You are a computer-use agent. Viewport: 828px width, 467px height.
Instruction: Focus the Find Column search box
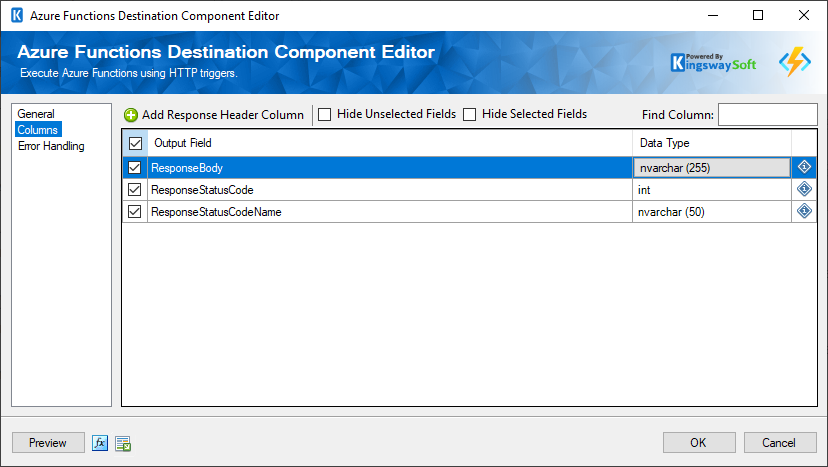pyautogui.click(x=767, y=115)
